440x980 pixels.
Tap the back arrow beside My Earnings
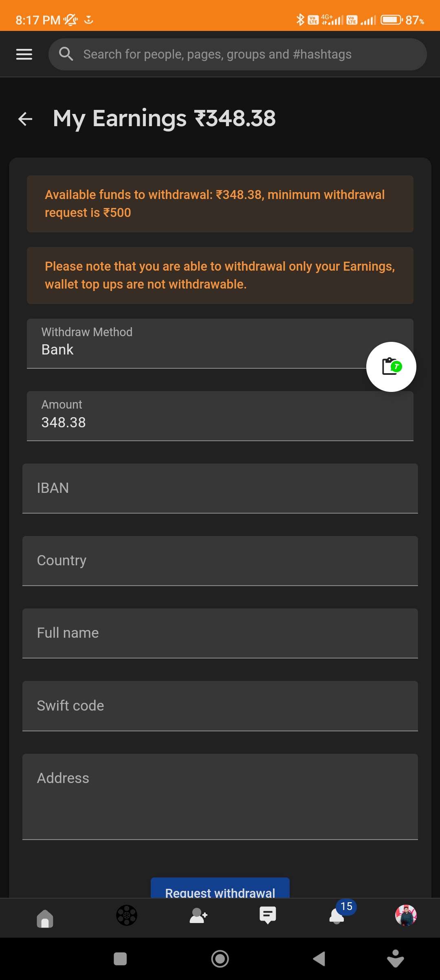coord(25,119)
